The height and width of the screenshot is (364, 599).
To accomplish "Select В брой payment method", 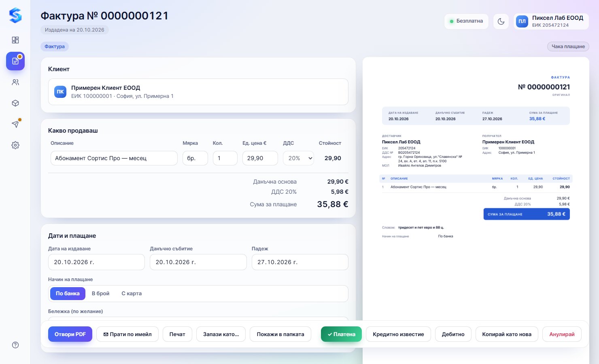I will tap(101, 294).
